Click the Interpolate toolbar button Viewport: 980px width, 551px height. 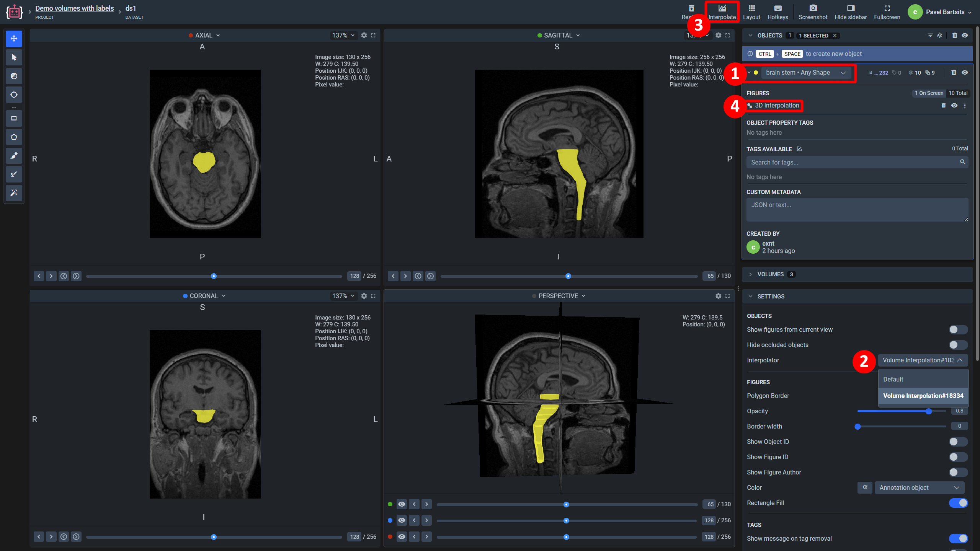[x=722, y=12]
